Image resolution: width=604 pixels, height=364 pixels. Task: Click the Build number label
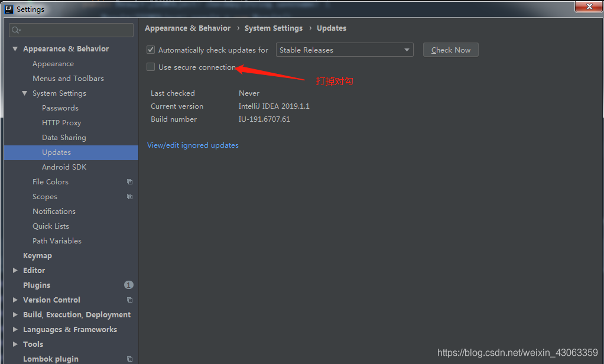click(x=174, y=119)
